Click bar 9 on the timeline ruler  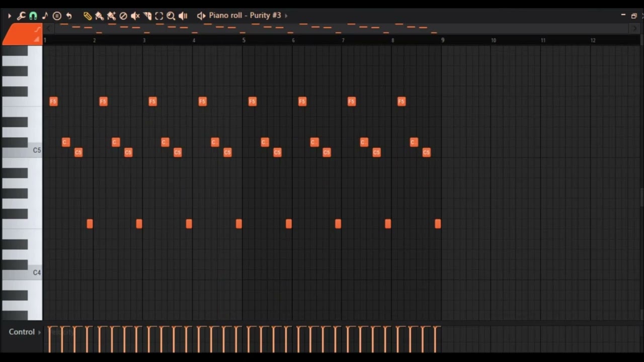443,40
